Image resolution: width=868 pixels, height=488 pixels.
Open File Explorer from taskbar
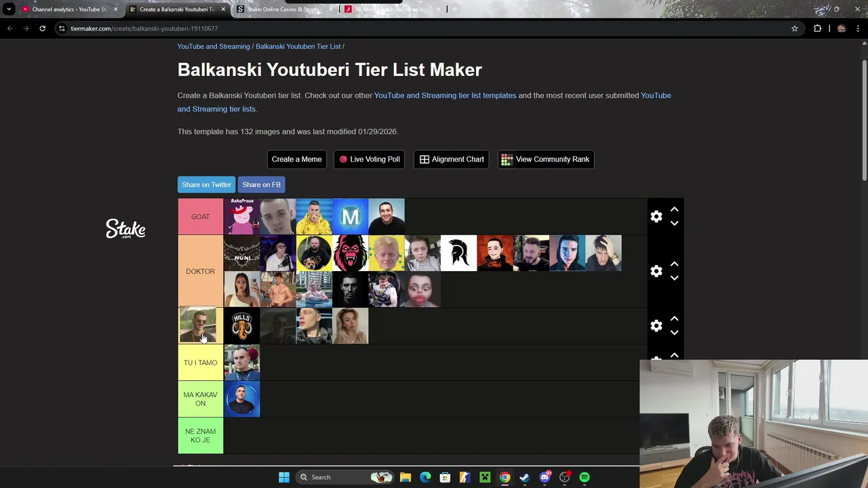click(x=405, y=477)
